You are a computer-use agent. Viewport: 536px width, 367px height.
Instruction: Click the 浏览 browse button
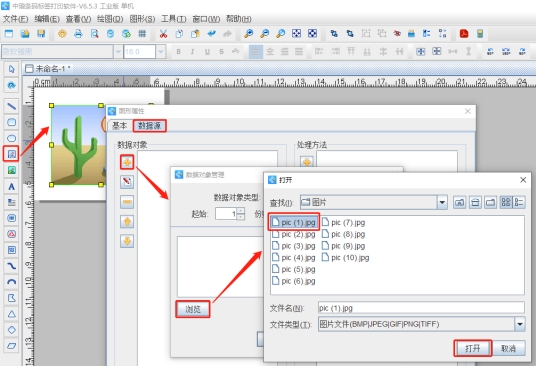coord(193,309)
